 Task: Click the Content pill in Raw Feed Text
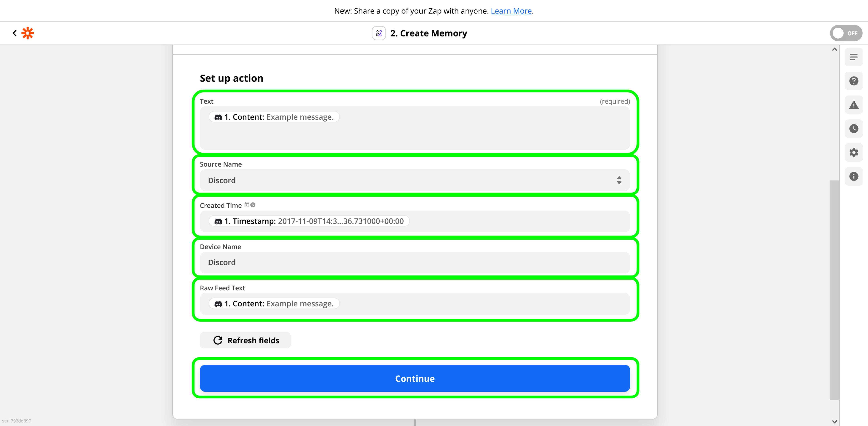pos(274,304)
